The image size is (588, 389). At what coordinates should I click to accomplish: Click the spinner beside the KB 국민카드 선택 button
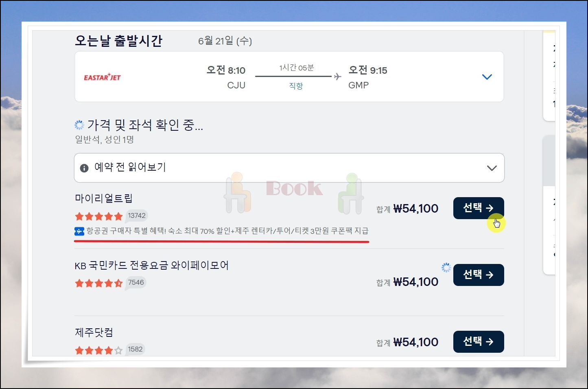(446, 268)
